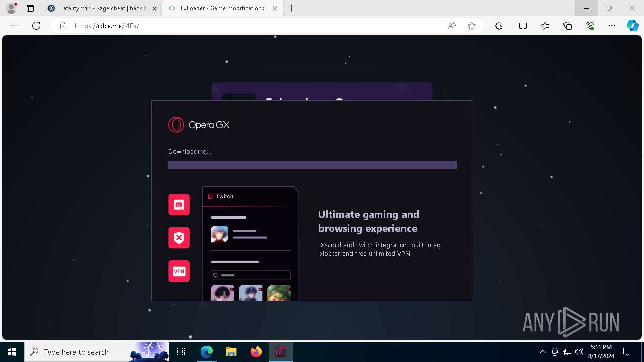Image resolution: width=644 pixels, height=362 pixels.
Task: Show hidden system tray icons
Action: pos(542,352)
